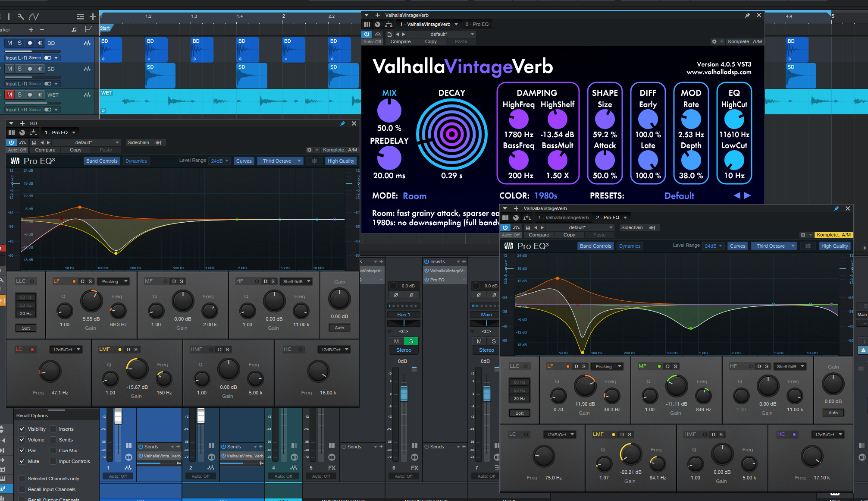868x501 pixels.
Task: Click the Room MODE selector in Valhalla
Action: [x=414, y=196]
